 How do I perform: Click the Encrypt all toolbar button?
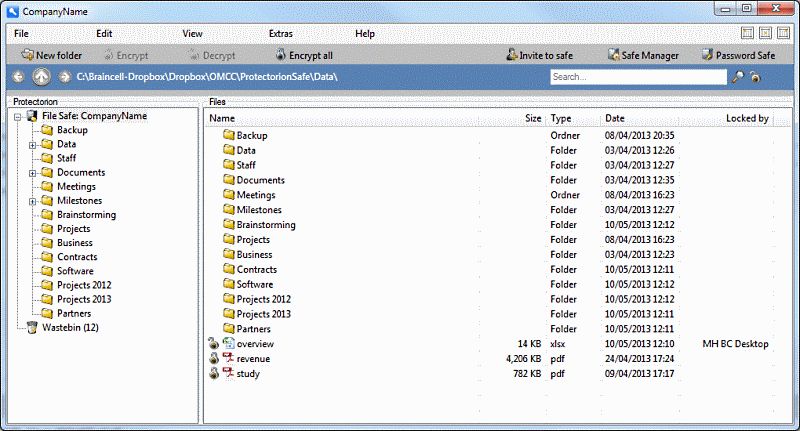coord(304,55)
